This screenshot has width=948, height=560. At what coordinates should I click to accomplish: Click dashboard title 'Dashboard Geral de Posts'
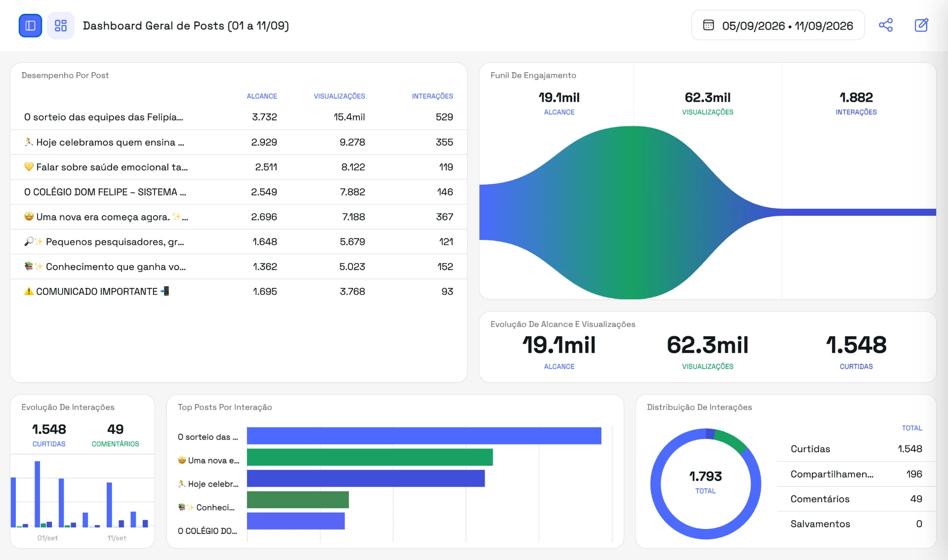coord(186,26)
